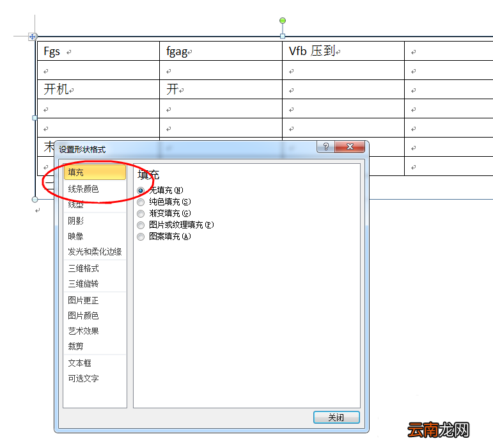Click the table cell containing Fgs
Screen dimensions: 493x448
(98, 51)
